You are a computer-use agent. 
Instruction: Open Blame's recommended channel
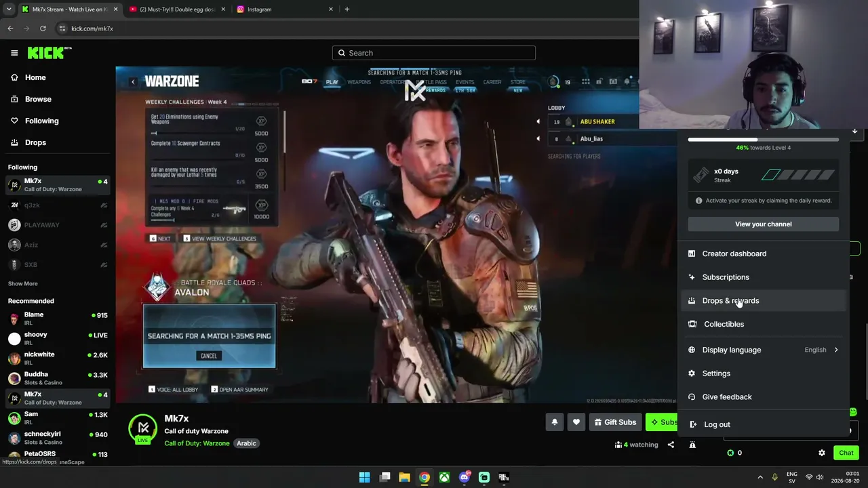pos(58,319)
